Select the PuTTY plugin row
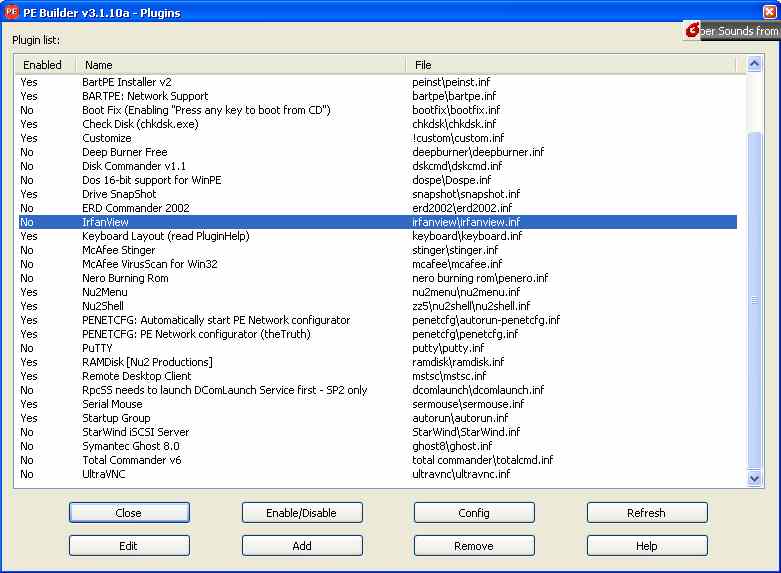781x573 pixels. coord(378,348)
